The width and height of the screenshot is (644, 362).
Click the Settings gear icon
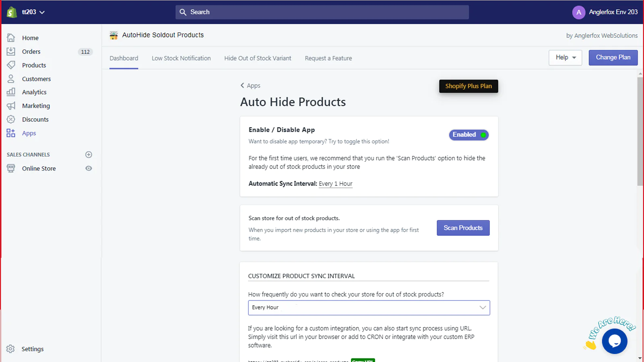coord(10,349)
